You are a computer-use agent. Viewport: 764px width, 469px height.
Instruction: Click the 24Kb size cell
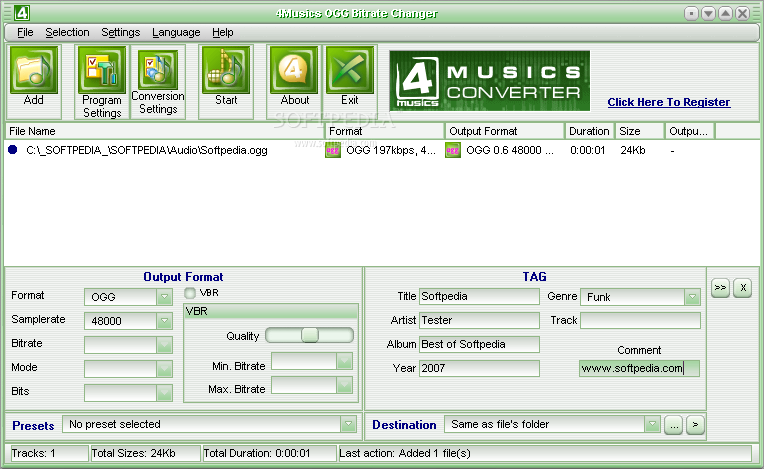632,150
